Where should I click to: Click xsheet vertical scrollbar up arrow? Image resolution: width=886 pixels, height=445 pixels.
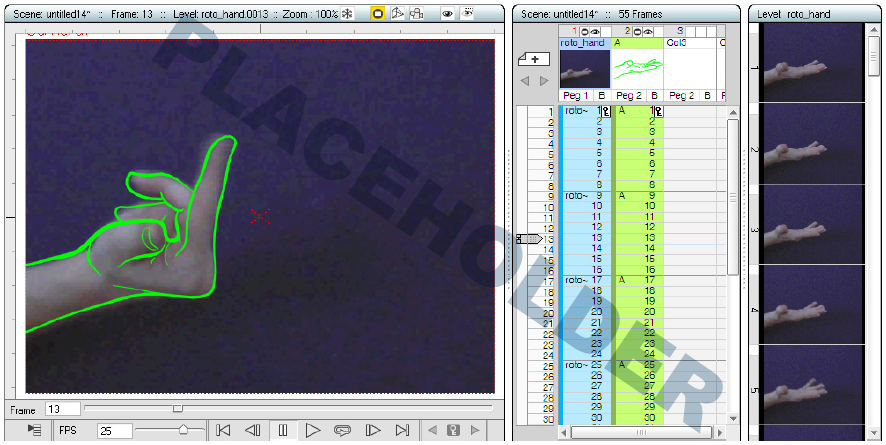pyautogui.click(x=733, y=113)
